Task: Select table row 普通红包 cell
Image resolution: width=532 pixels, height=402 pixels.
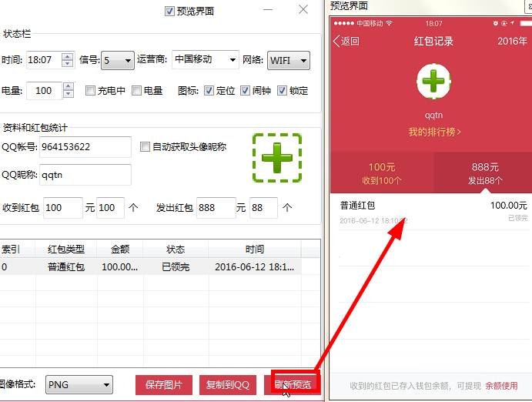Action: pos(66,267)
